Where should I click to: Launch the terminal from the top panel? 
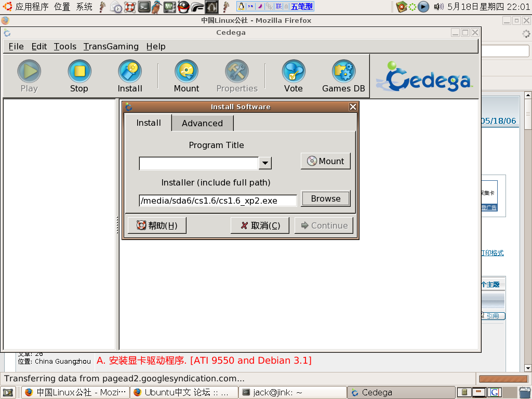(x=144, y=7)
